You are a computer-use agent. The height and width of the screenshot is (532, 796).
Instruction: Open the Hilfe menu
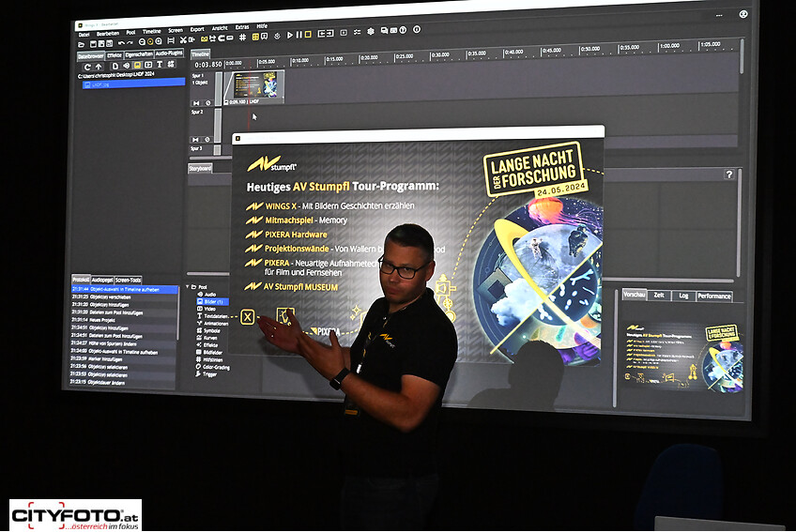(262, 26)
